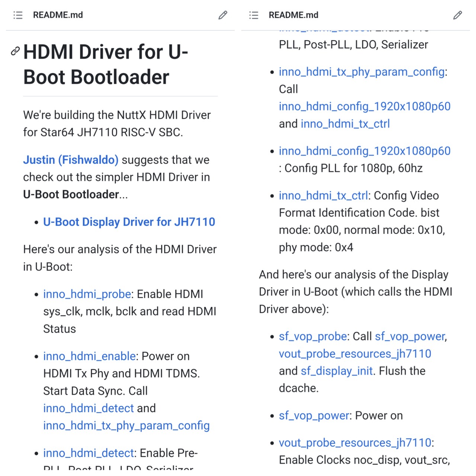
Task: Open U-Boot Display Driver for JH7110 link
Action: click(129, 222)
